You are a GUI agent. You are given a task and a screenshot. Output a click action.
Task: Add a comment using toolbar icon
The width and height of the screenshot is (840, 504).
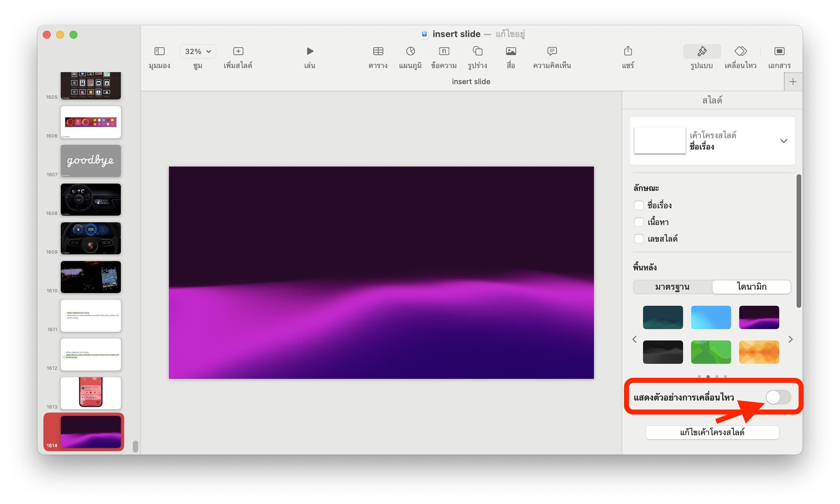552,51
